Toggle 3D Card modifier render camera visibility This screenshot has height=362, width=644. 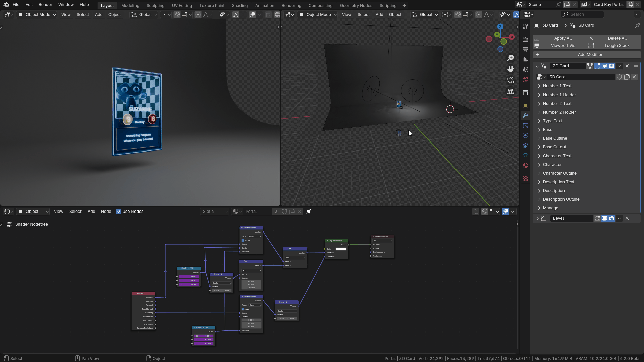(612, 66)
